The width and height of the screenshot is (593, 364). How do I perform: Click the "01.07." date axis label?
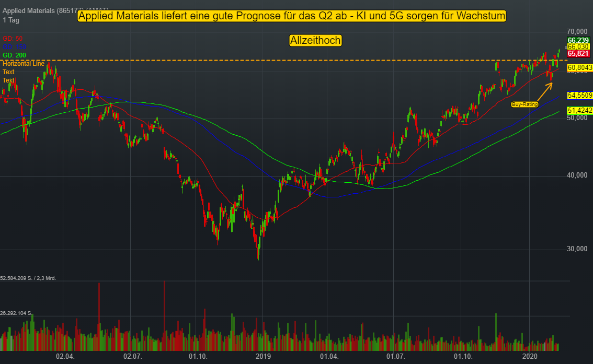(395, 357)
